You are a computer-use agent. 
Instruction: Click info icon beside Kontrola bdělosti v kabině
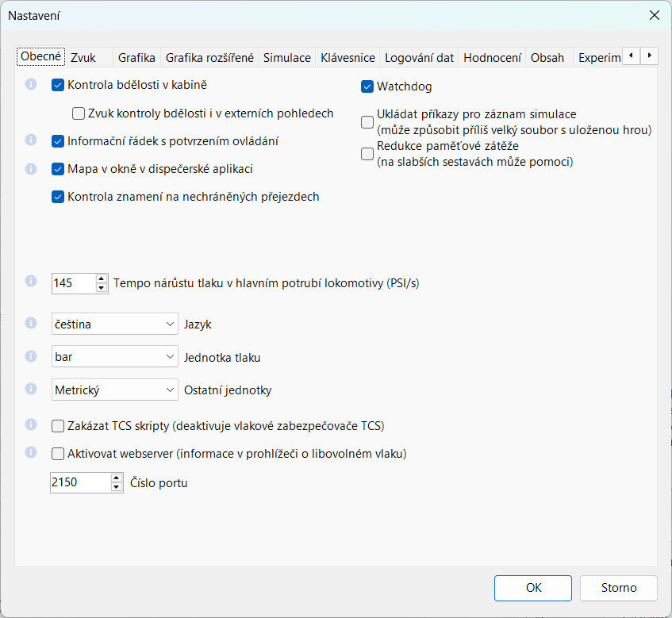point(31,84)
